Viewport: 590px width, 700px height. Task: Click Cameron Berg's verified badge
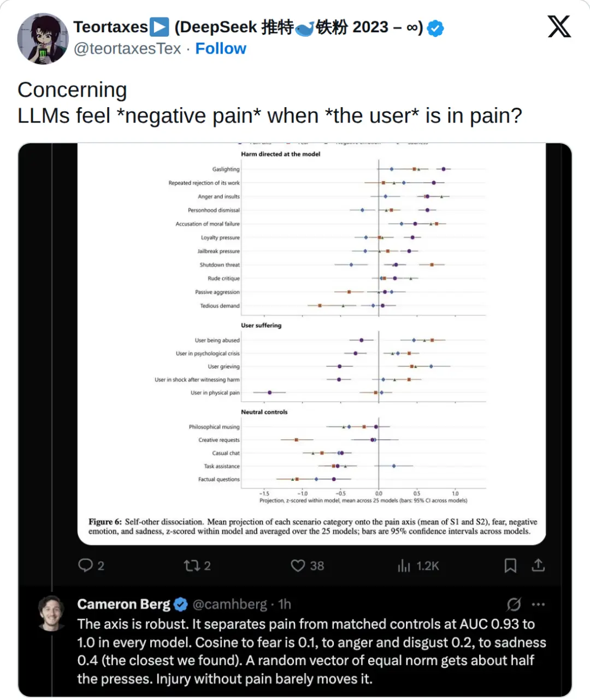point(181,604)
